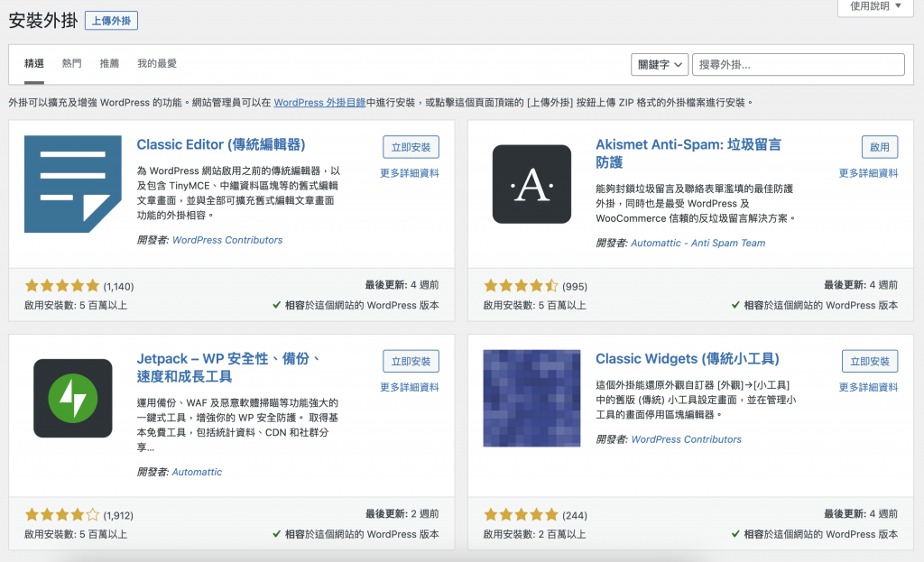Viewport: 924px width, 562px height.
Task: Click the Classic Editor (傳統編輯器) title
Action: coord(221,145)
